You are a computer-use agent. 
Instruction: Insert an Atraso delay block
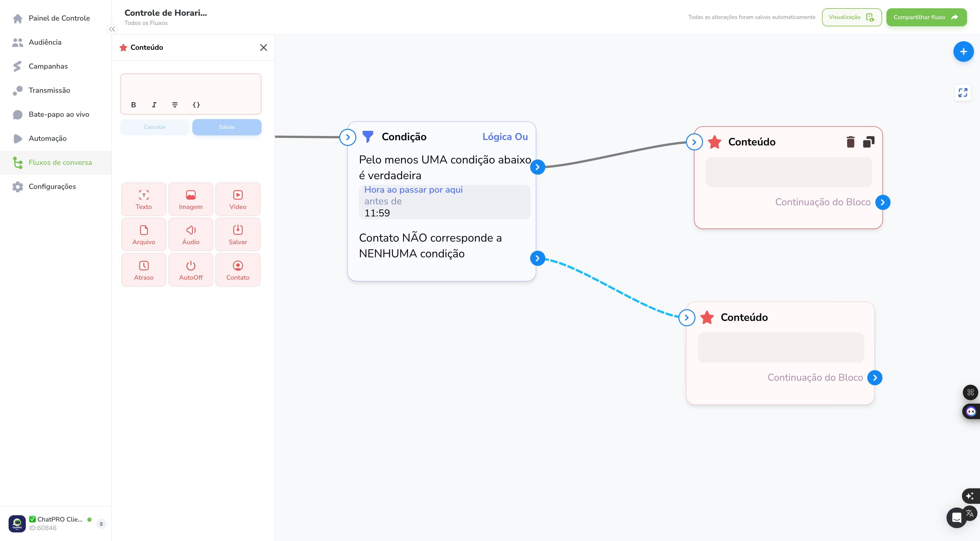[x=143, y=270]
